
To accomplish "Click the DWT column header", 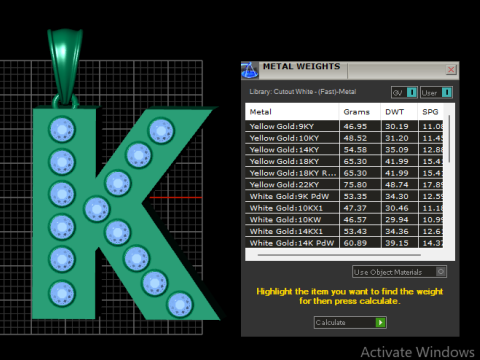I will click(x=399, y=112).
